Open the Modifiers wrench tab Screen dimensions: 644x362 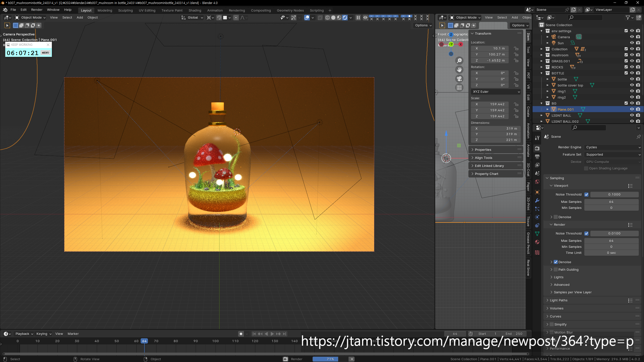click(x=537, y=200)
